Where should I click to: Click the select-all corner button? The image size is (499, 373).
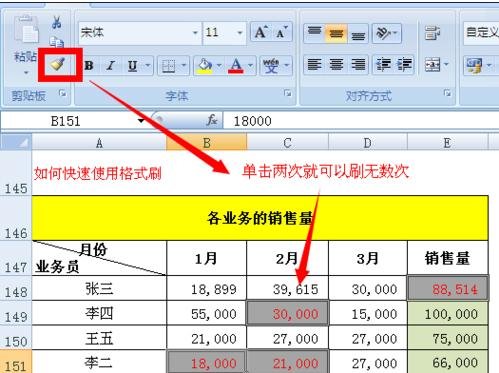[x=16, y=143]
